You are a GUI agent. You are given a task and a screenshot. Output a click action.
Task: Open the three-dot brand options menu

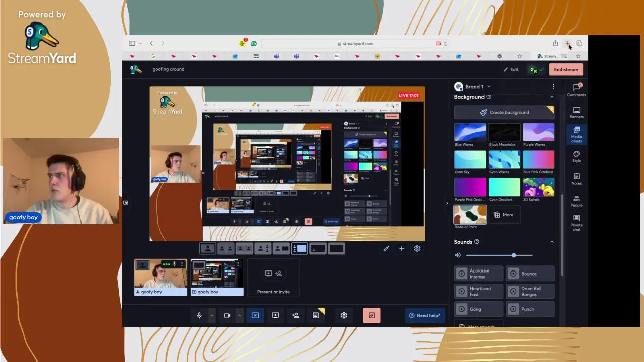553,86
